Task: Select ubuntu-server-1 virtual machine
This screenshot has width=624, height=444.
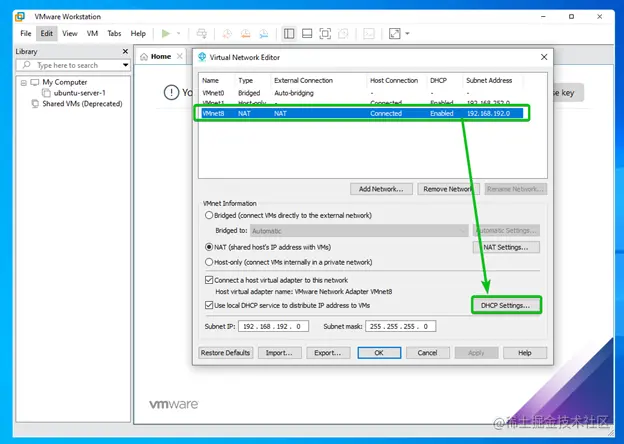Action: point(80,93)
